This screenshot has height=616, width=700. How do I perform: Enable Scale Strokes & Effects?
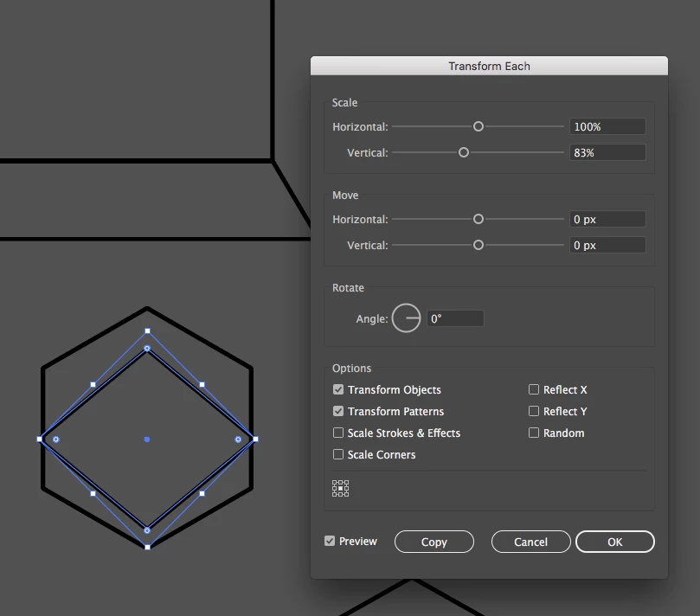click(338, 433)
